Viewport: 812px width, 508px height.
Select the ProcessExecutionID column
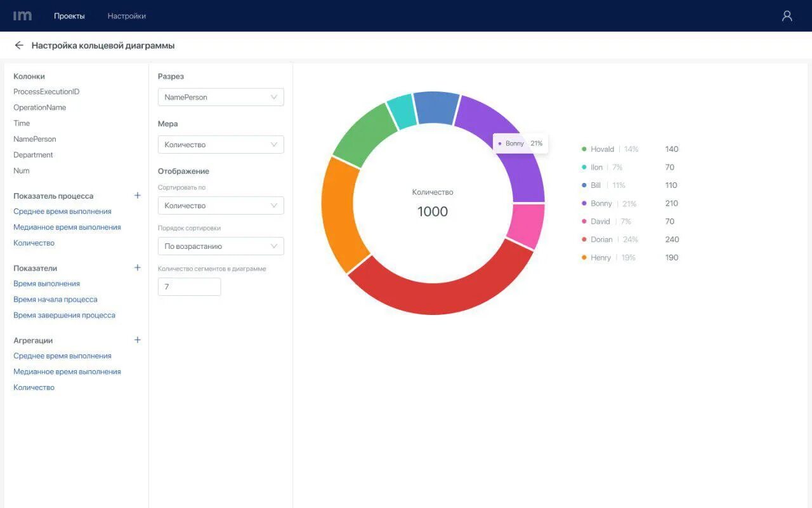click(x=46, y=92)
